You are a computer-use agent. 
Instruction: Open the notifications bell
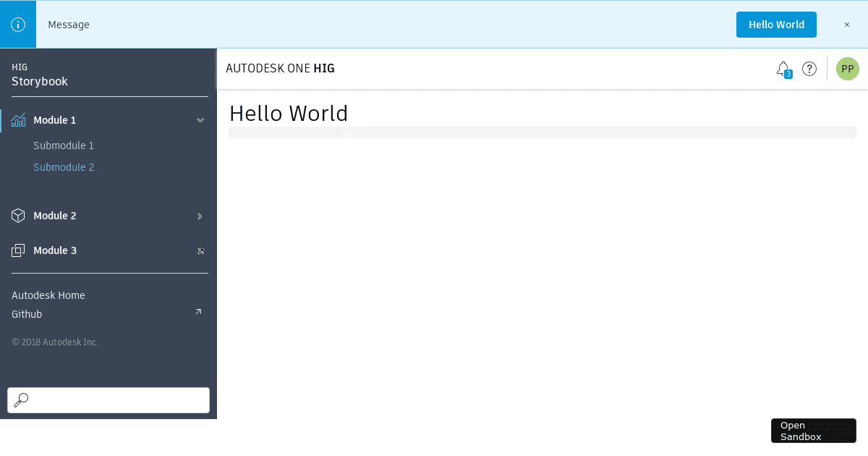pyautogui.click(x=783, y=69)
